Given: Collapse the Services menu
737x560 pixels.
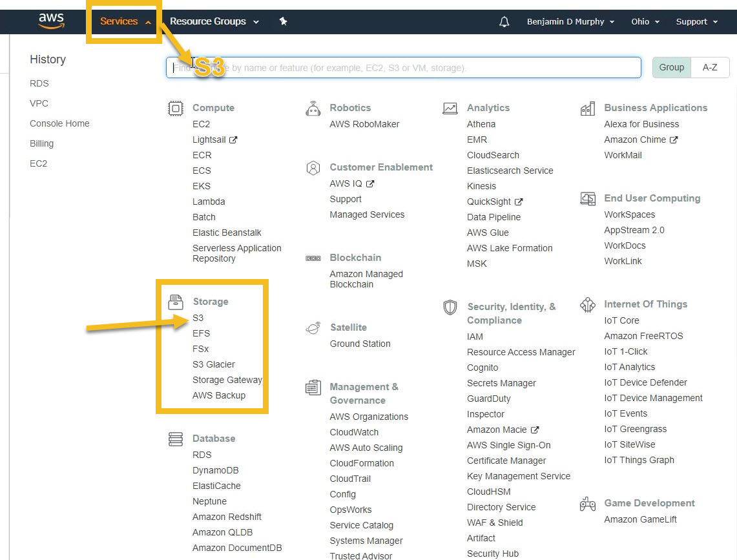Looking at the screenshot, I should [125, 21].
